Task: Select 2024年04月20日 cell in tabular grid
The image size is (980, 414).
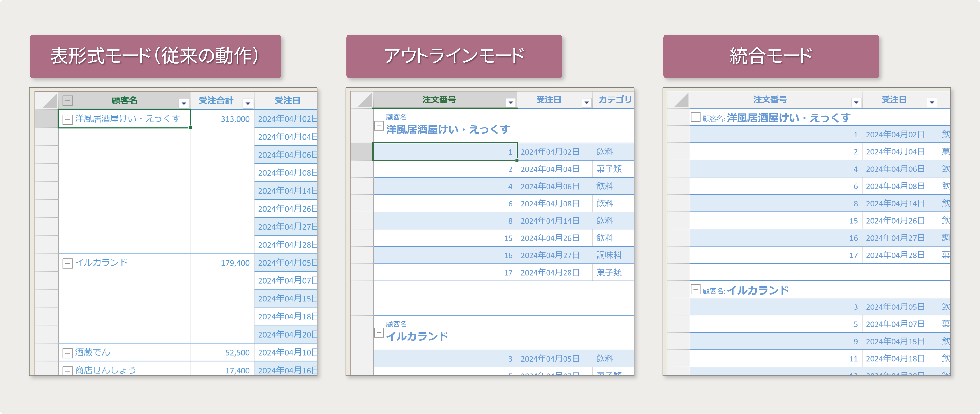Action: point(286,334)
